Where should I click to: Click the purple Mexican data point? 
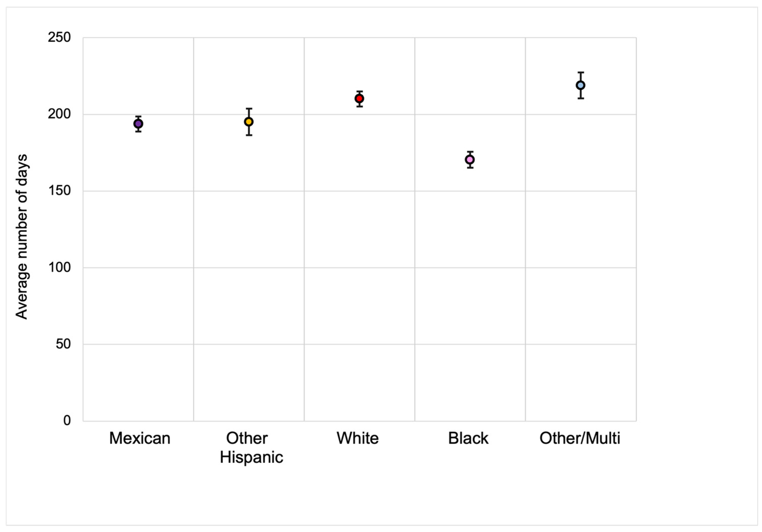click(x=138, y=124)
